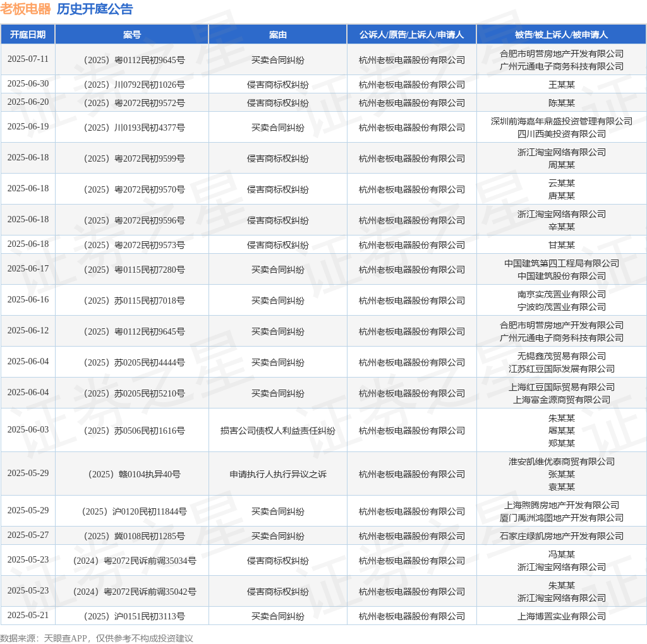Click the date 2025-06-30
Screen dimensions: 647x644
[28, 84]
